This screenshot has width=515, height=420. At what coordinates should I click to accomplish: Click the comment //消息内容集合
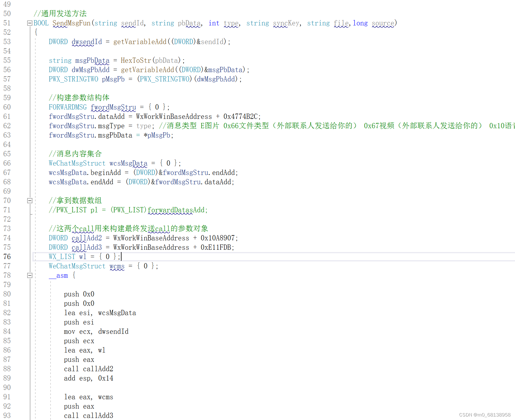pos(75,154)
